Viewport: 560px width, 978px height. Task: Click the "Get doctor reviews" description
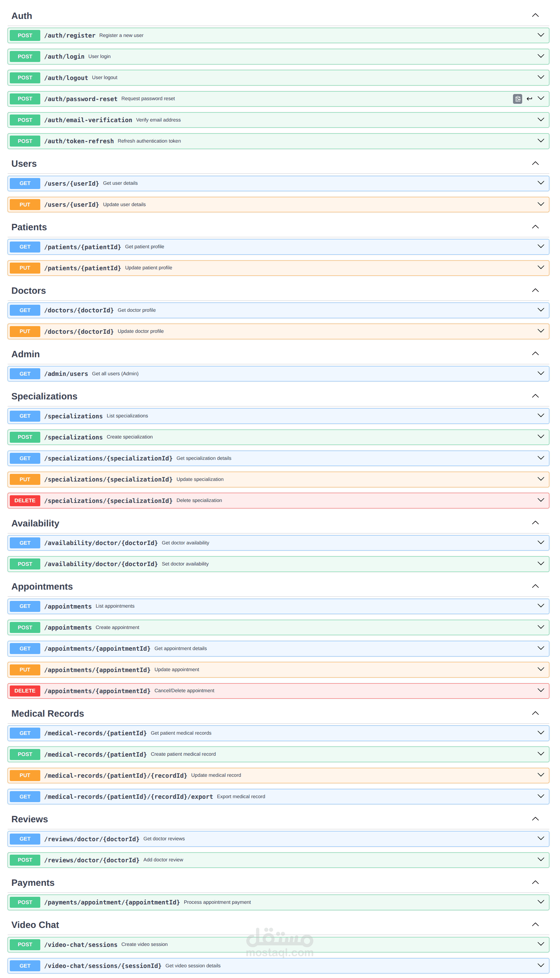pos(164,839)
